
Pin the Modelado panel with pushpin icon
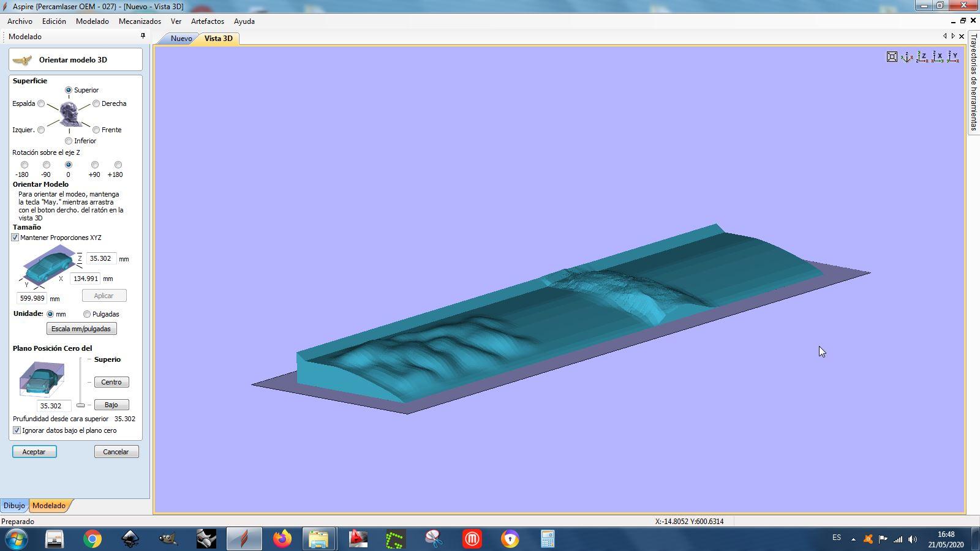click(x=143, y=36)
